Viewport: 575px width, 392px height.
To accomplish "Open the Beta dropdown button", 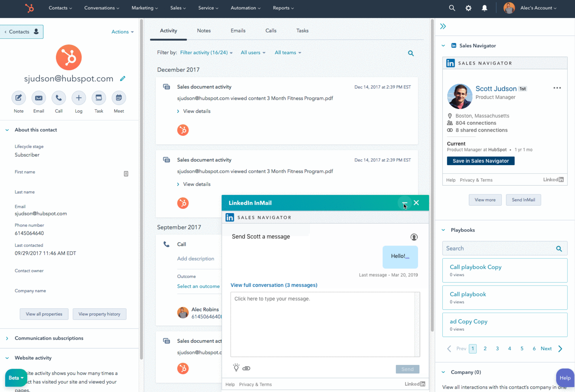I will click(16, 378).
